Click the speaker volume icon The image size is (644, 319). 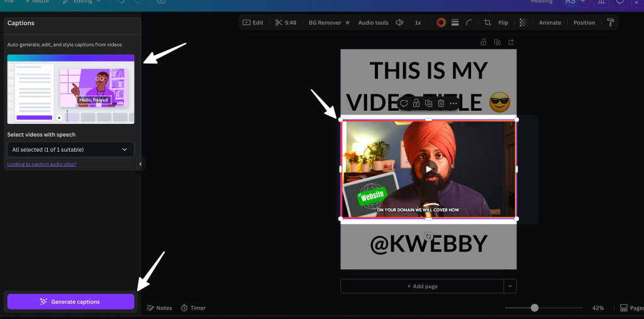[399, 23]
